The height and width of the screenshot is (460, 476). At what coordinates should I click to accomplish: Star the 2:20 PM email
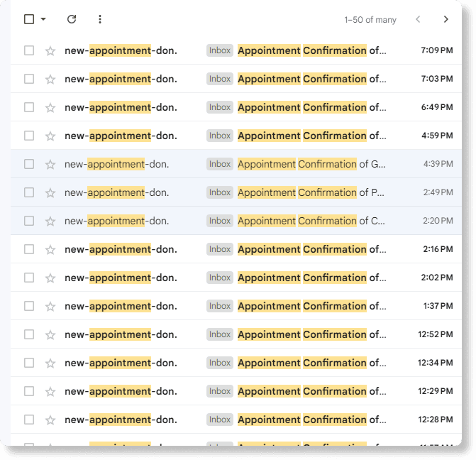(50, 221)
